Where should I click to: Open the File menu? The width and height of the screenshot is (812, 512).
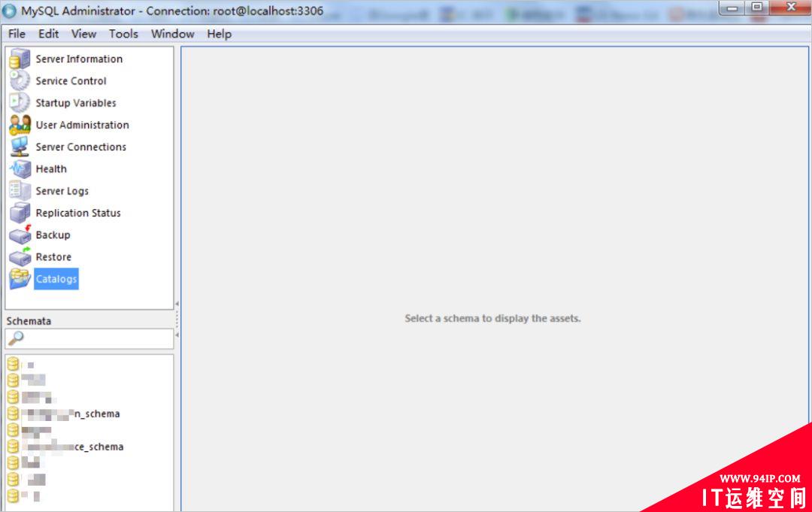pos(17,34)
